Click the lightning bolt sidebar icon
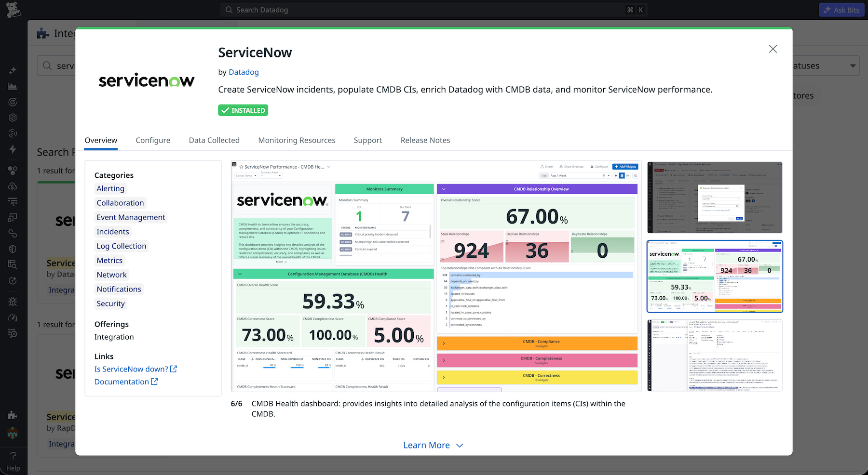 coord(13,149)
